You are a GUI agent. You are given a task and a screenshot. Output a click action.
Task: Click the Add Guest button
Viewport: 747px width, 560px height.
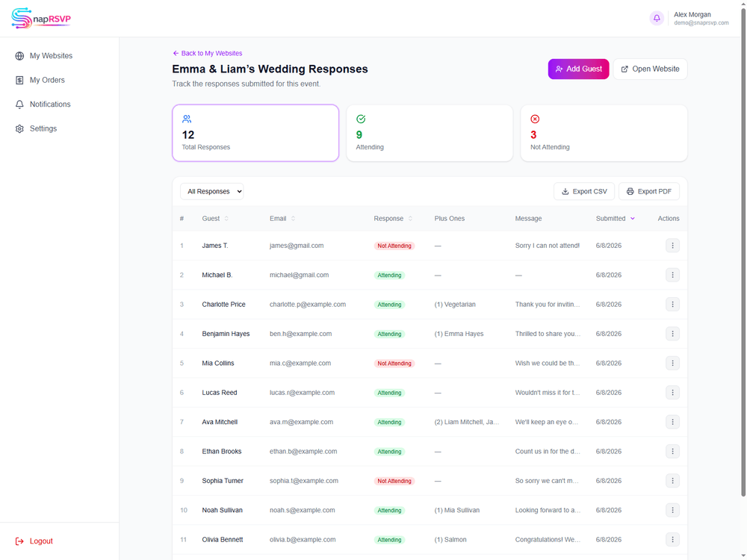point(578,69)
